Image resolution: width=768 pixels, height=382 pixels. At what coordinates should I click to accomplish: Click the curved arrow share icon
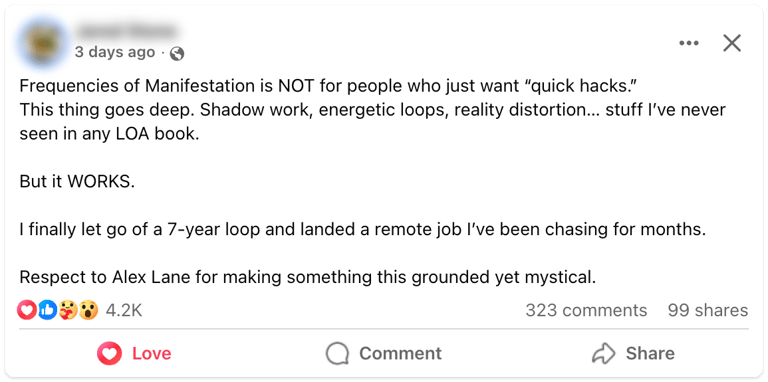[x=603, y=353]
